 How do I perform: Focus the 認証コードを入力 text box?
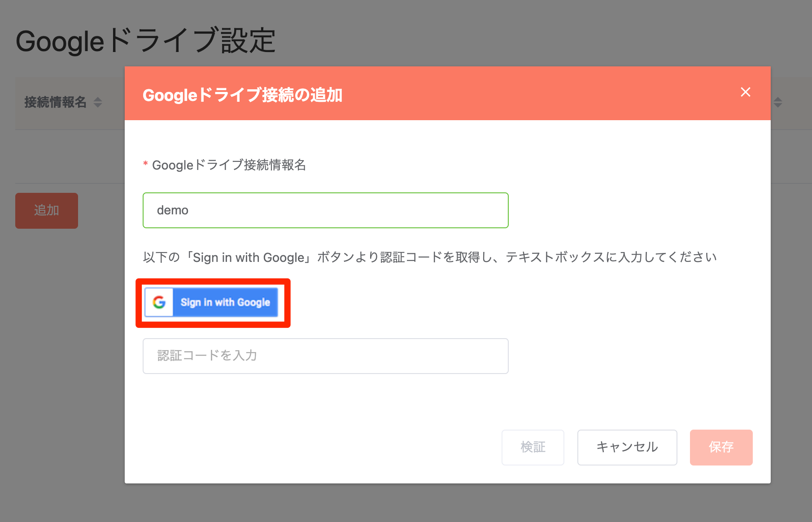325,356
